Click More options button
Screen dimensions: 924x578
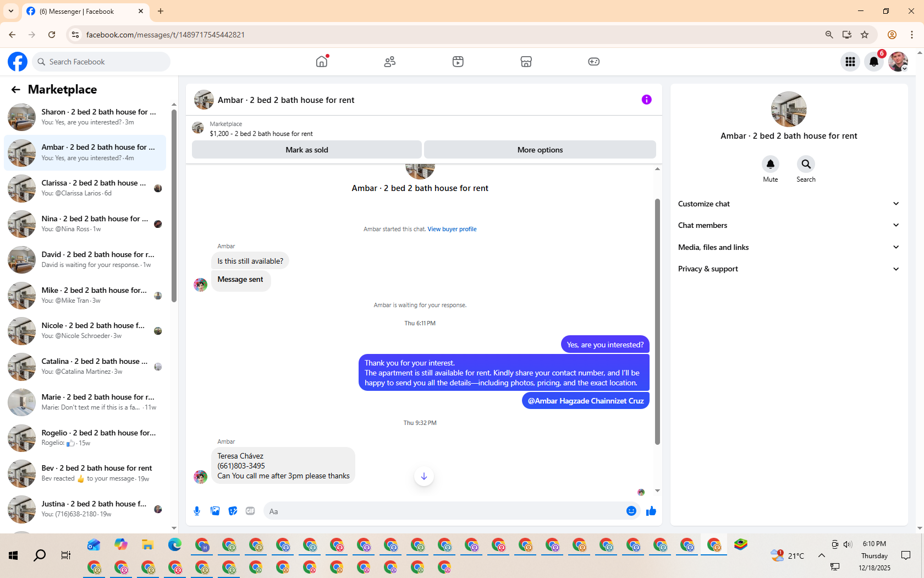pos(540,150)
